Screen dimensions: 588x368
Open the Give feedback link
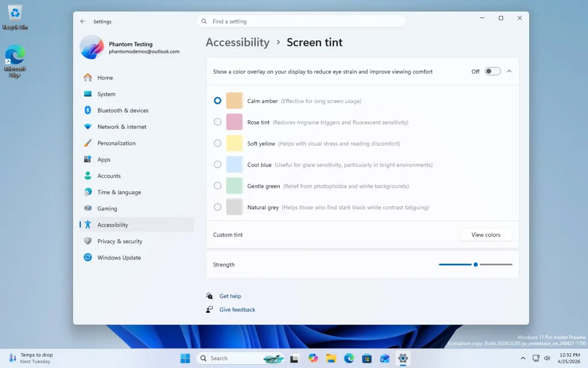pyautogui.click(x=237, y=309)
